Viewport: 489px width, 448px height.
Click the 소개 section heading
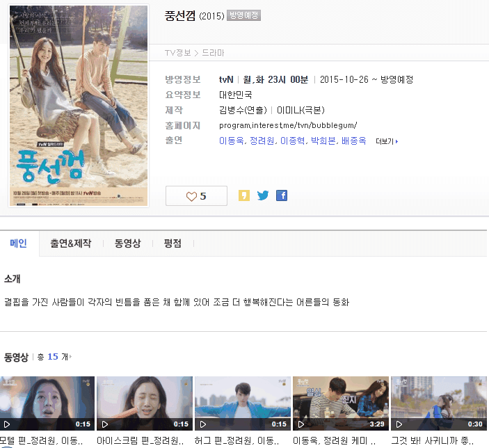[x=12, y=278]
